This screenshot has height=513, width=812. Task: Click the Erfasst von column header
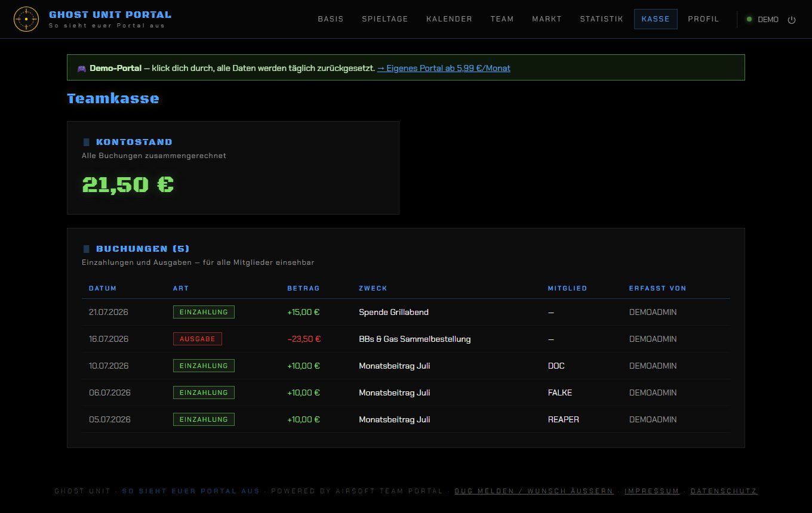pos(657,288)
